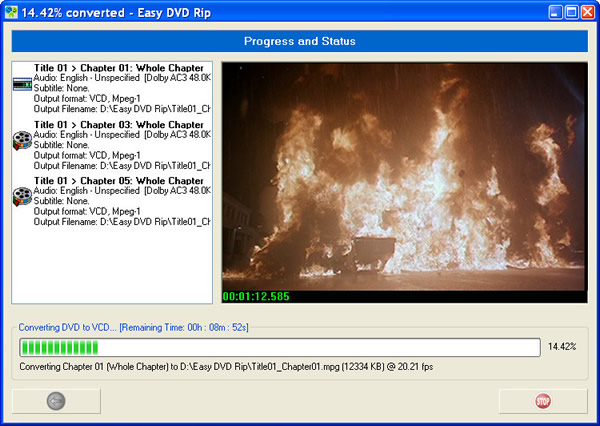Click the Converting Chapter 01 status line
Viewport: 600px width, 426px height.
coord(226,367)
